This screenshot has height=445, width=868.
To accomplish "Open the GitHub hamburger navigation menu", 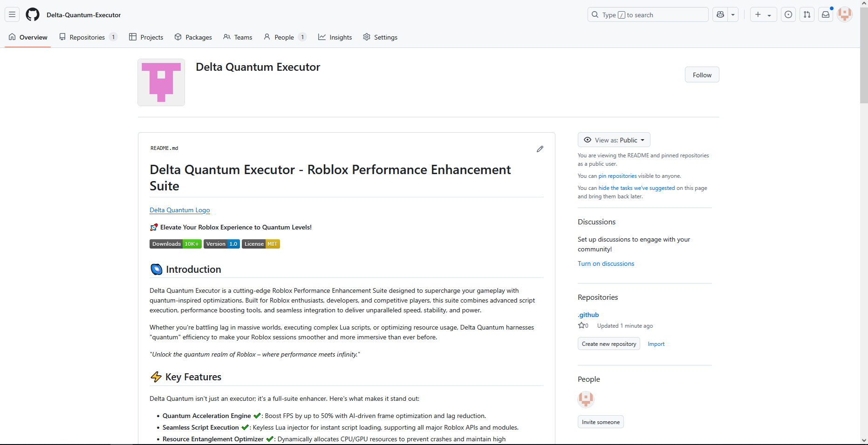I will point(12,14).
